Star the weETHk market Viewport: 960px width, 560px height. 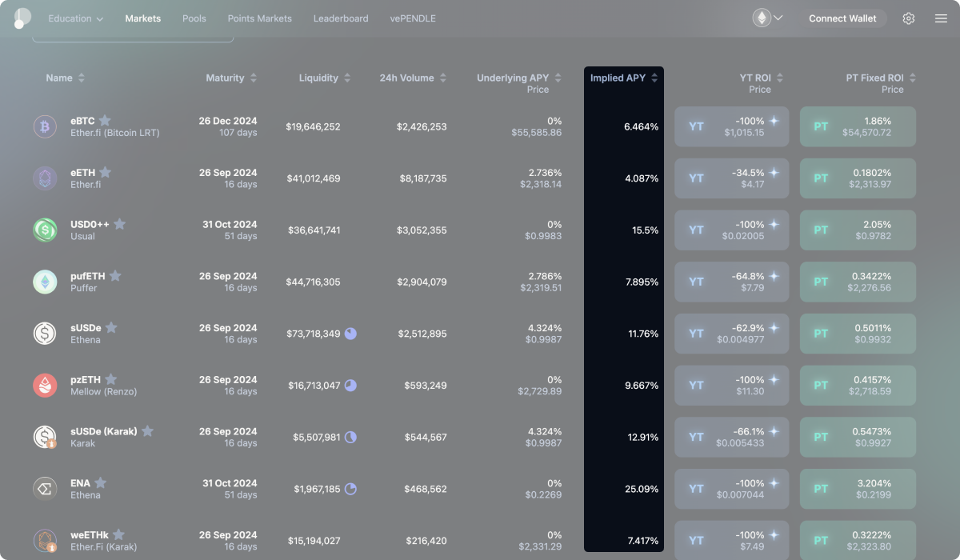coord(118,534)
